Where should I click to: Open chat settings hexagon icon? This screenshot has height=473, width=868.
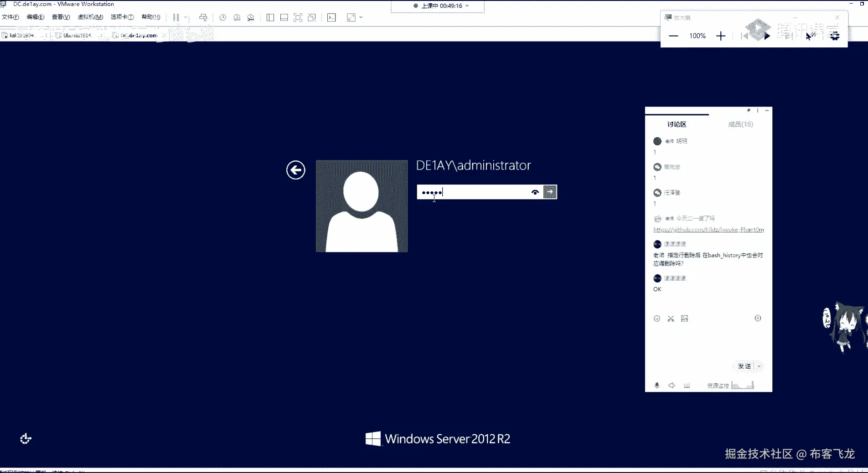click(758, 319)
